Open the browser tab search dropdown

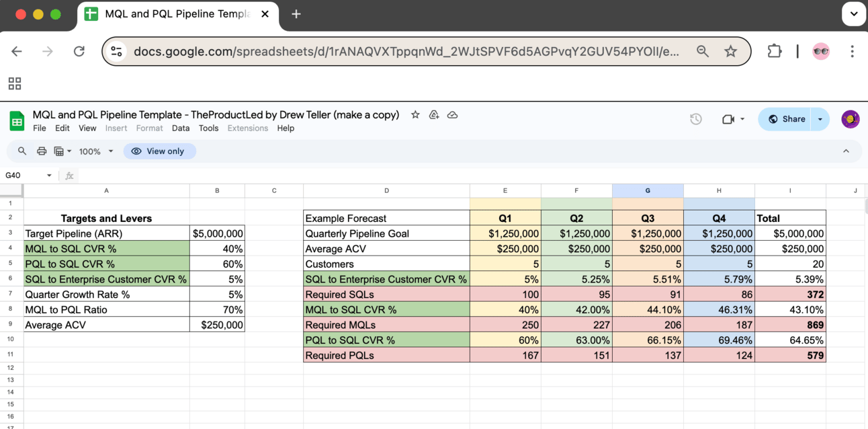click(854, 14)
